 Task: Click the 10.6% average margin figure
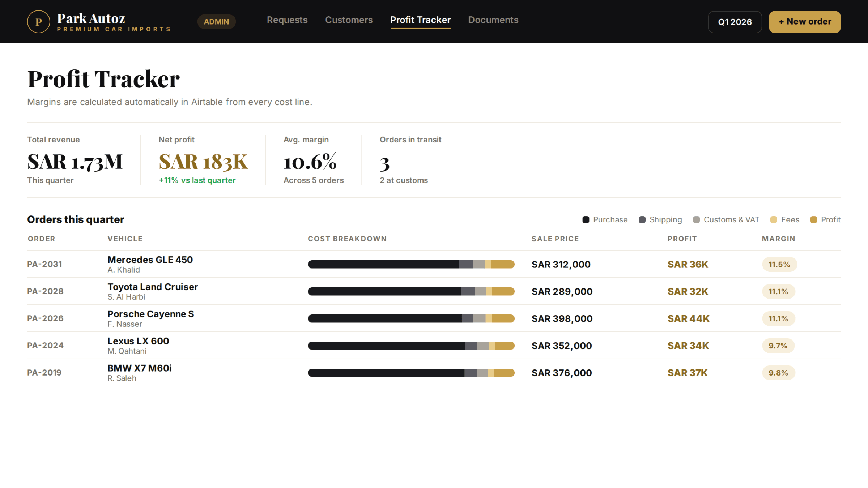tap(310, 162)
